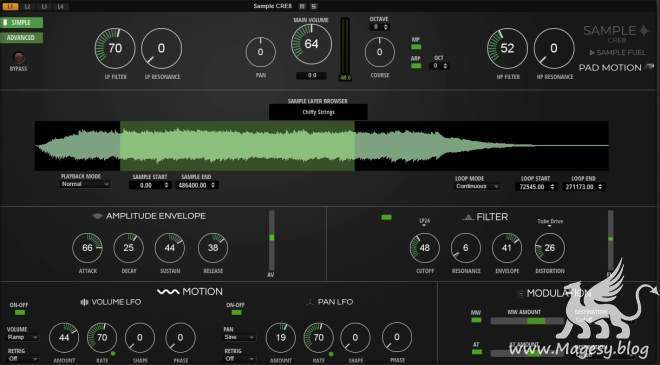Click the solo S button beside Sample CRE8 title
The width and height of the screenshot is (660, 365).
(314, 6)
